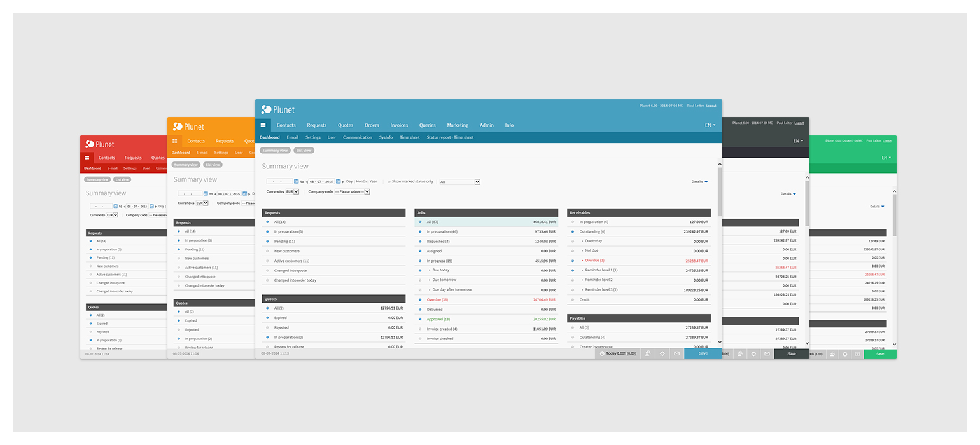Click the 'Overdue (36)' jobs row
The height and width of the screenshot is (445, 980).
[437, 299]
